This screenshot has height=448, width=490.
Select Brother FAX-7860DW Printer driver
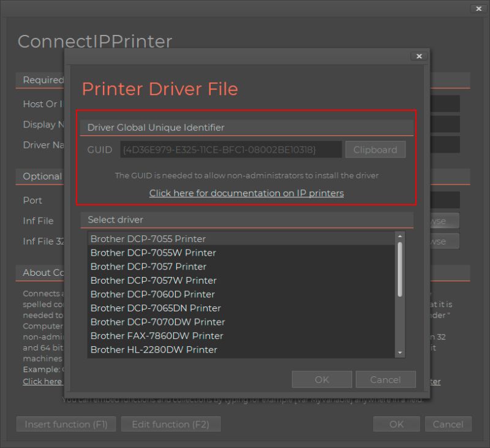(157, 336)
